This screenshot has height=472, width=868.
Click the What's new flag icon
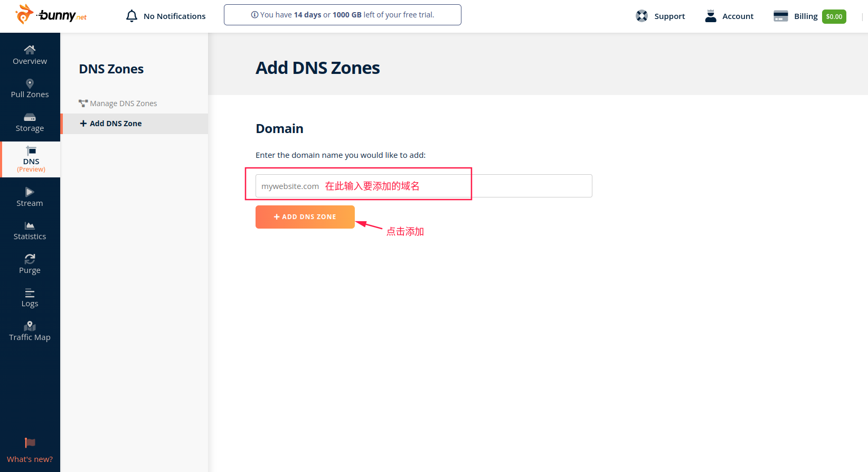[x=30, y=443]
